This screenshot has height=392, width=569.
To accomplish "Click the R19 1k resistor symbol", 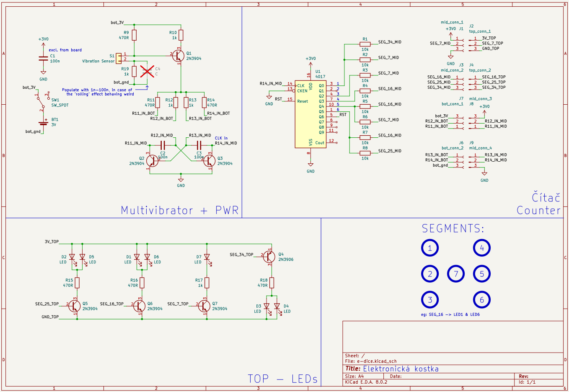I will point(134,72).
